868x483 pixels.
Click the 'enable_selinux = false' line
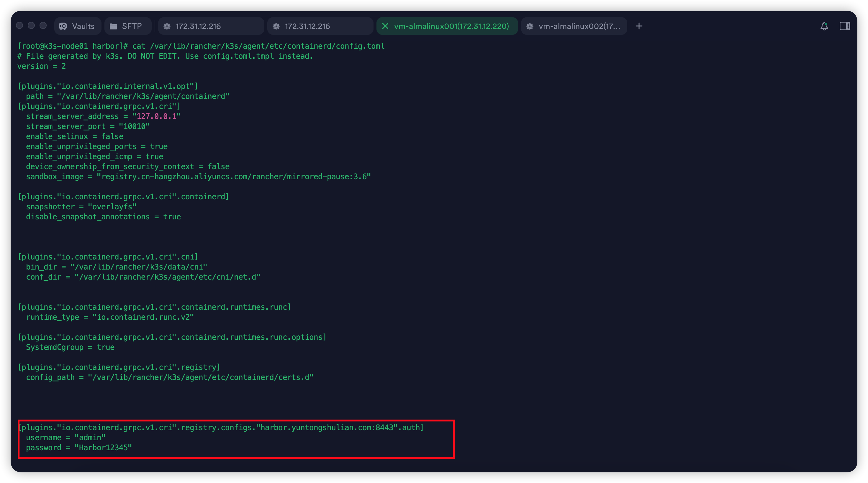point(74,137)
